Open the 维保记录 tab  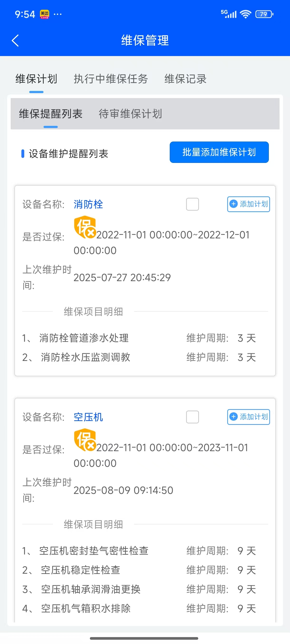pos(185,79)
